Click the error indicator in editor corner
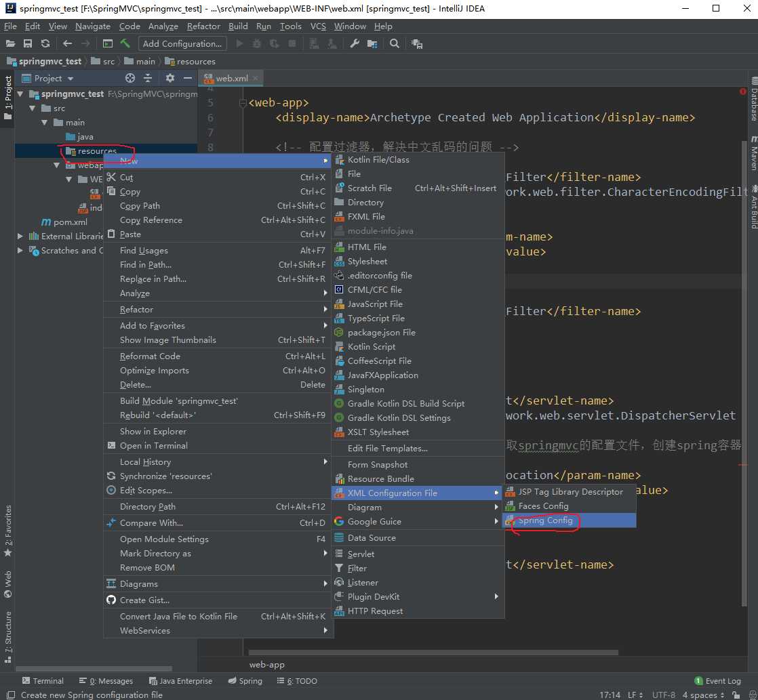This screenshot has height=700, width=758. [743, 91]
